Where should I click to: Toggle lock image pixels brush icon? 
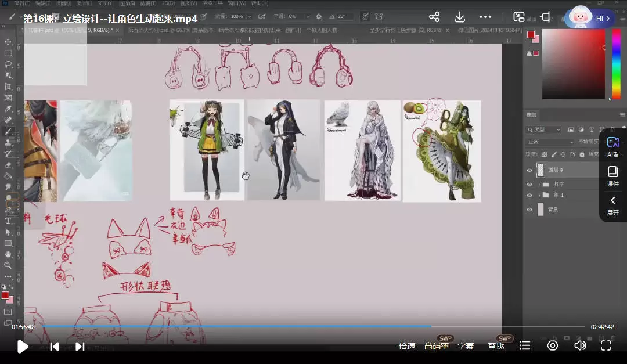554,154
